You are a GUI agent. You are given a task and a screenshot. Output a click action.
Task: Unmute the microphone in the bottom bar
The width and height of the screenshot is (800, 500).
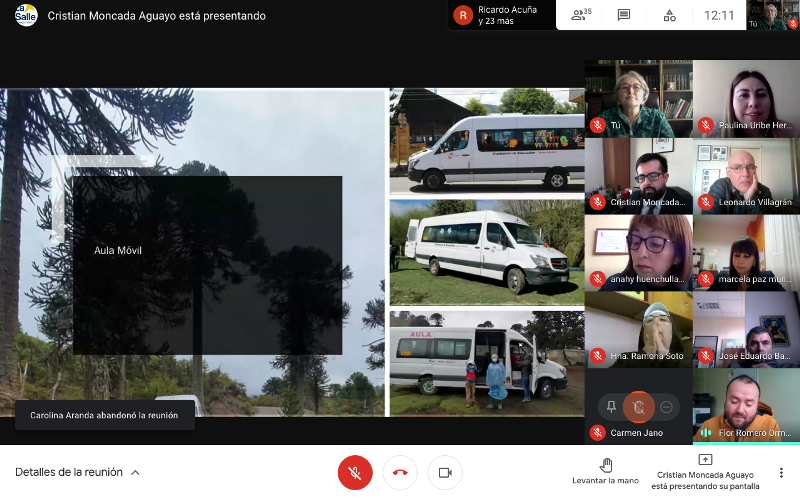coord(355,472)
